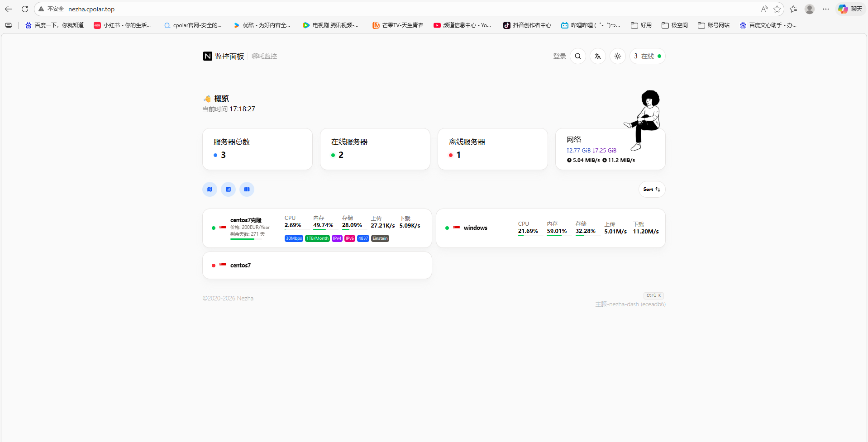Viewport: 868px width, 442px height.
Task: Click the memory usage bar of windows server
Action: pyautogui.click(x=557, y=235)
